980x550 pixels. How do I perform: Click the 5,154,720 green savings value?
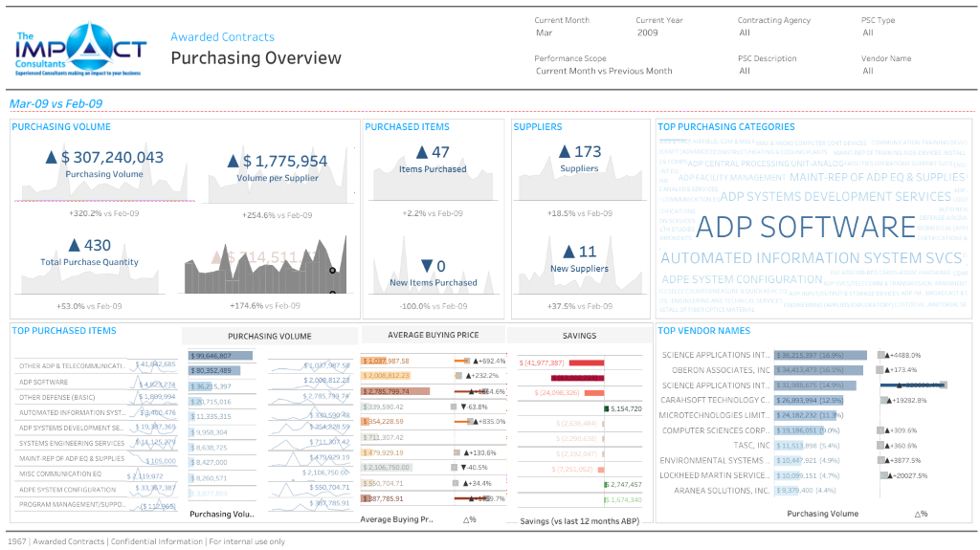coord(626,408)
